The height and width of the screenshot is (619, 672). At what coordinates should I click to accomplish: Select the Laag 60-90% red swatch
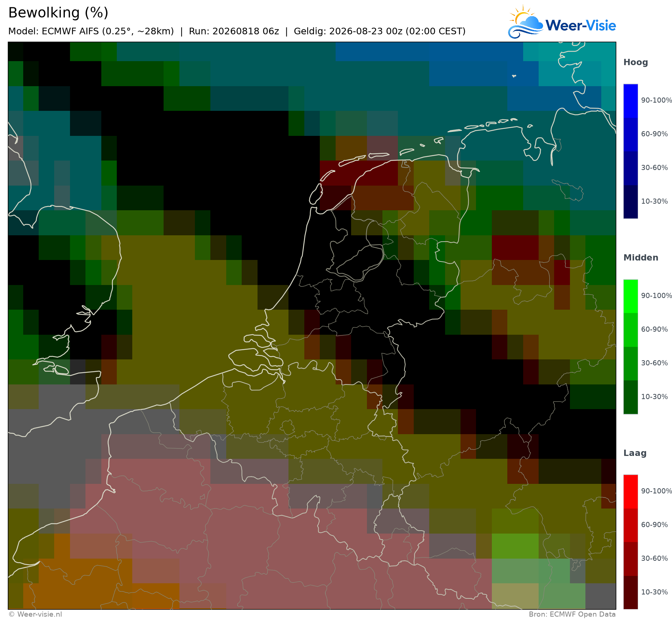pyautogui.click(x=630, y=525)
